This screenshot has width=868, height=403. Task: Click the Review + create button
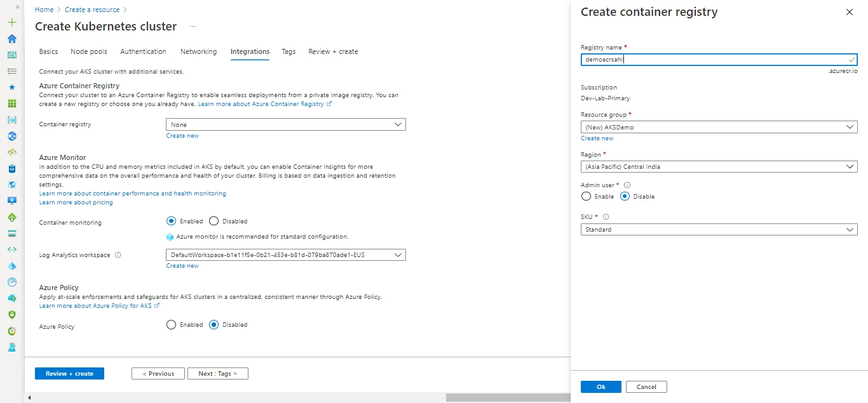click(69, 373)
